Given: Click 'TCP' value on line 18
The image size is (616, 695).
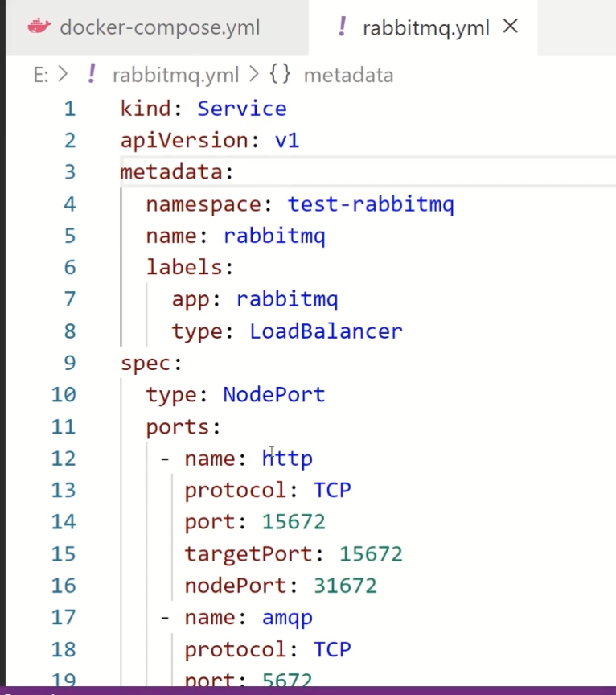Looking at the screenshot, I should point(332,650).
